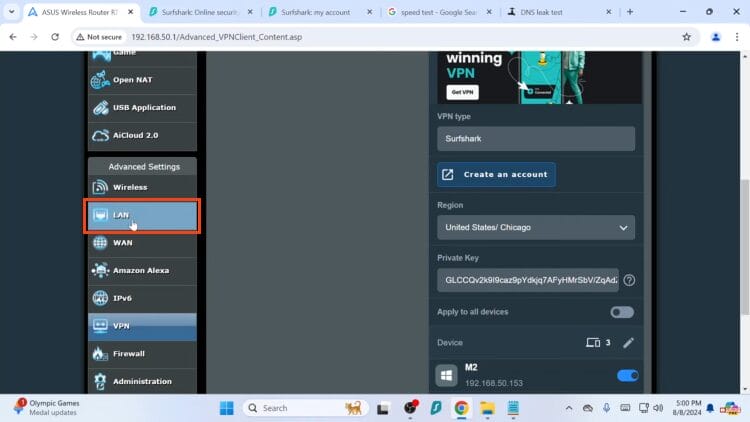Close the ASUS Wireless Router tab
750x422 pixels.
tap(131, 12)
